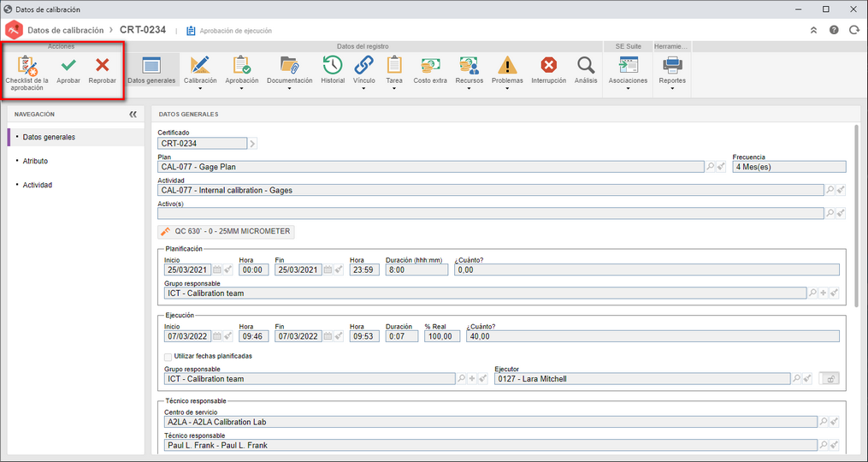Click the Duración 8:00 planning field

(416, 269)
